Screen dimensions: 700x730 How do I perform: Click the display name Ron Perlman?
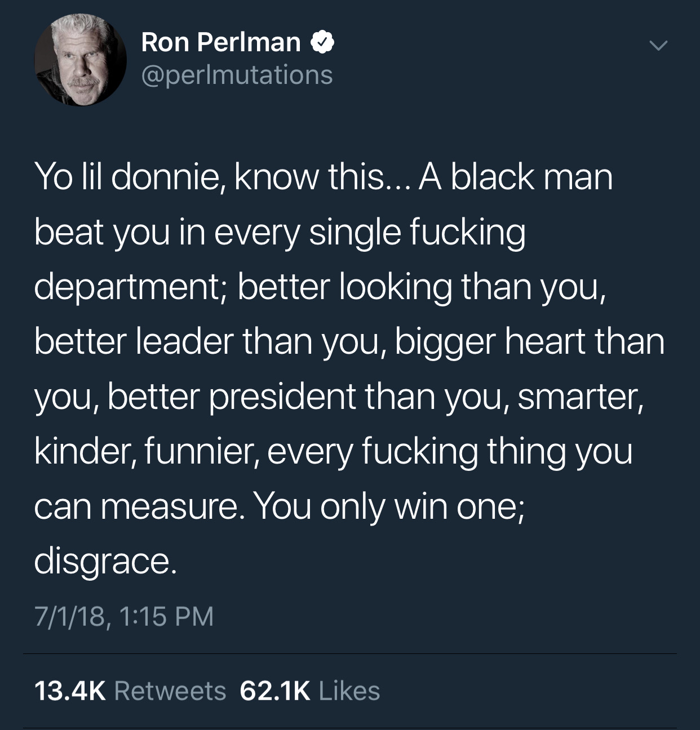point(221,43)
